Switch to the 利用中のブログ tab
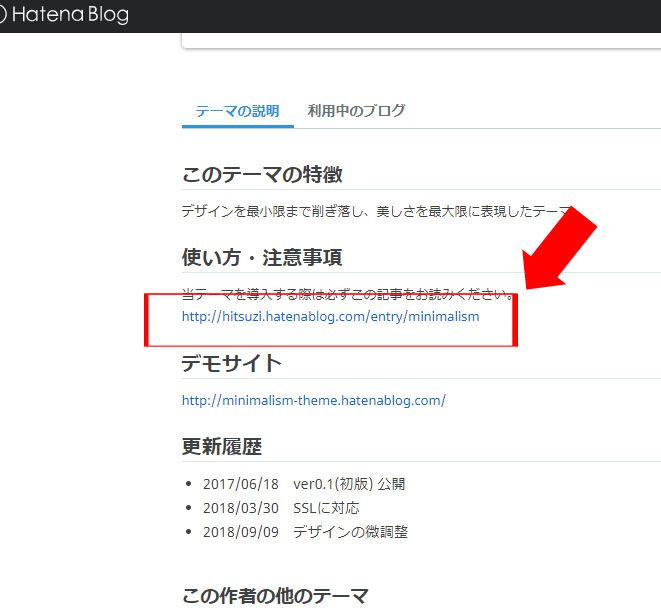The image size is (661, 613). pos(356,111)
